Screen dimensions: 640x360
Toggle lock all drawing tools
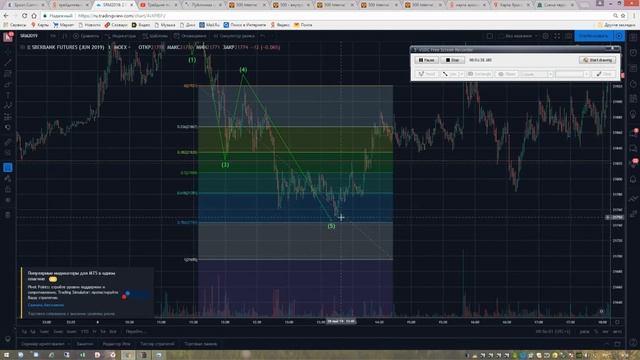tap(8, 189)
